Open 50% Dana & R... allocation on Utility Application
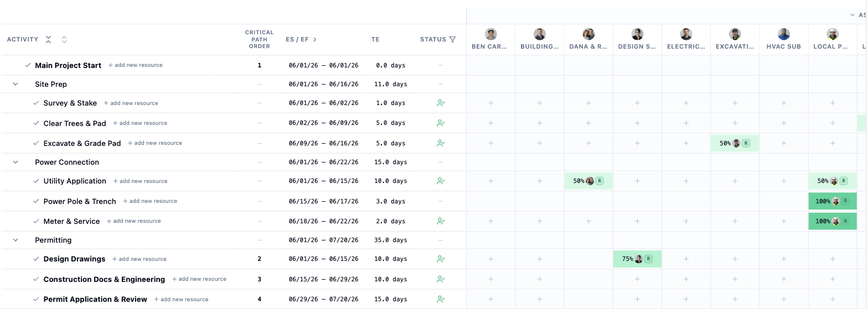 [x=588, y=181]
